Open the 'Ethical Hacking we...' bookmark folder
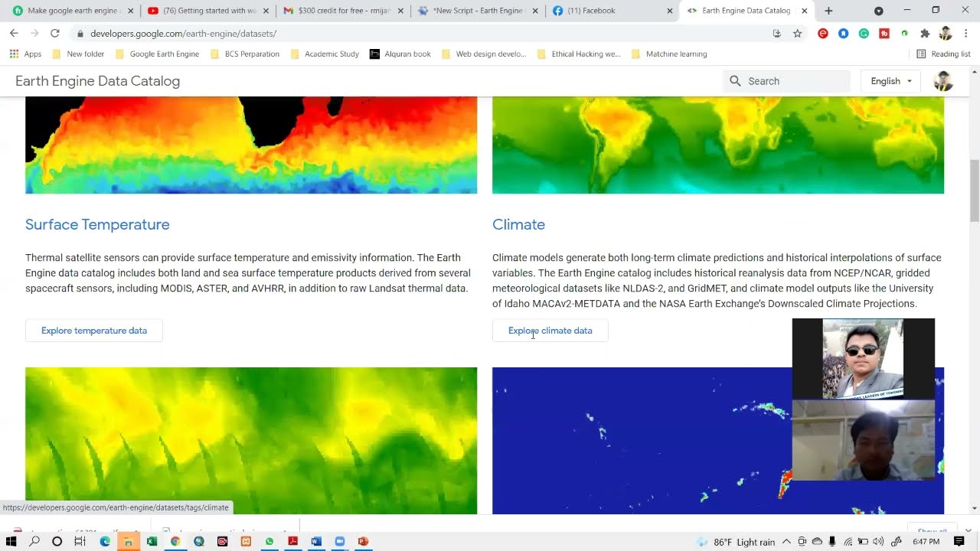The width and height of the screenshot is (980, 551). tap(579, 54)
